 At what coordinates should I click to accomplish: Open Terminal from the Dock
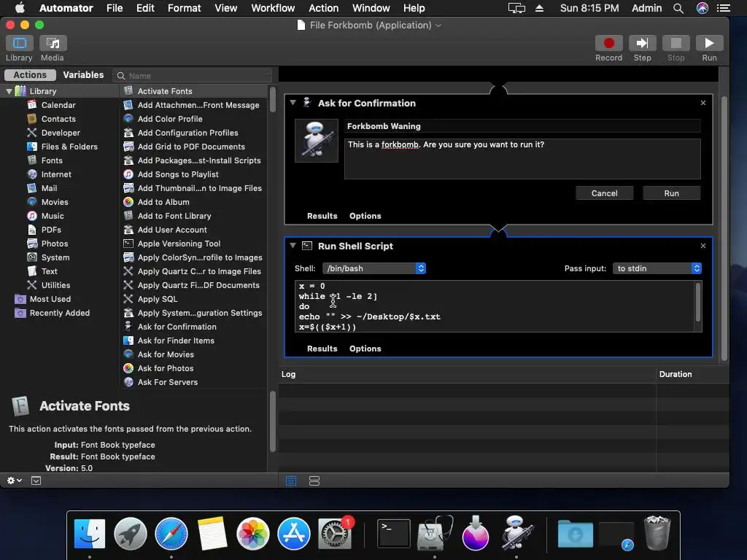click(x=393, y=533)
